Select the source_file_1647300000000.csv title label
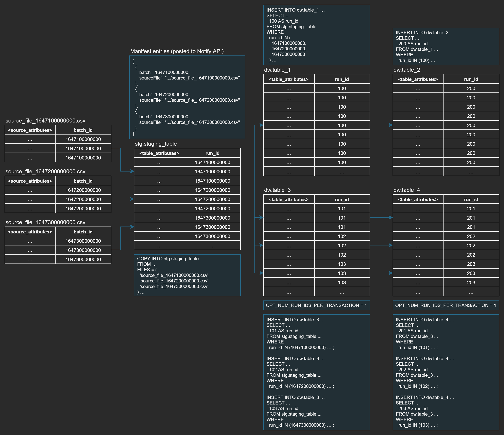Image resolution: width=504 pixels, height=435 pixels. (45, 222)
